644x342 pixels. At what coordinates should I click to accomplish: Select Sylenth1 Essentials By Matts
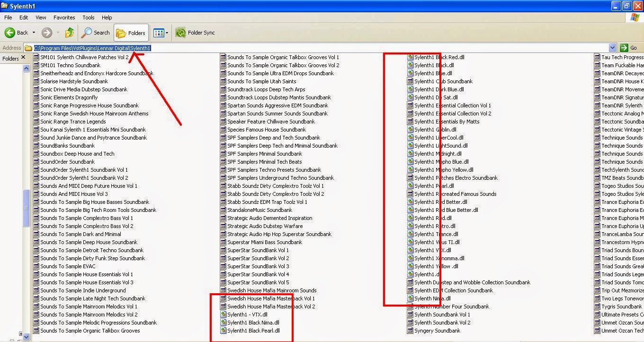447,122
